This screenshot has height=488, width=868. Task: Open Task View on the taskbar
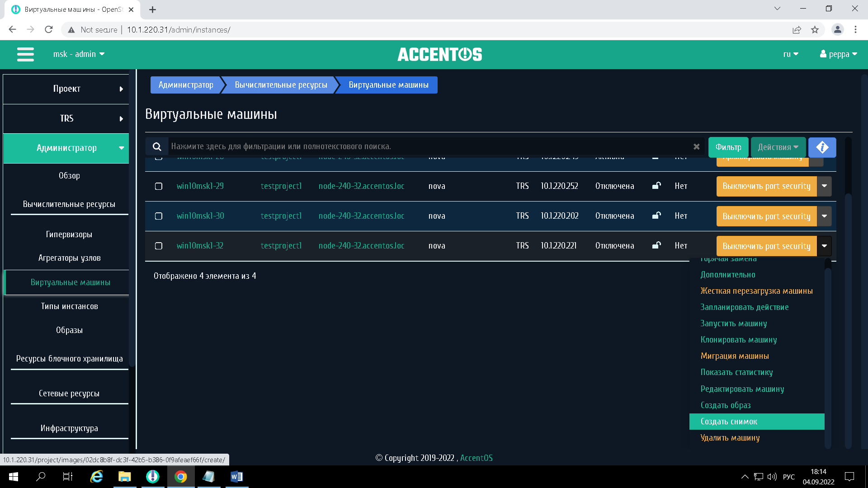(68, 476)
